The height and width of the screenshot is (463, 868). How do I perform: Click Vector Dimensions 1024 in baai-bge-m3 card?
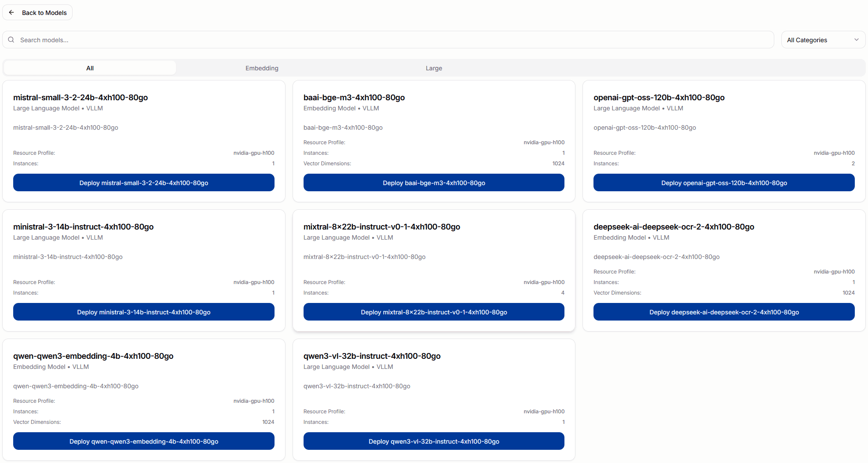click(x=558, y=164)
